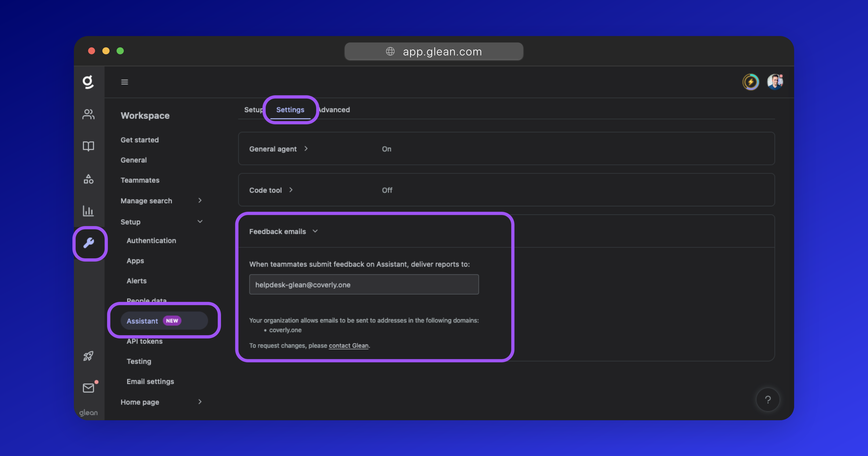Open the mail envelope icon
The image size is (868, 456).
pyautogui.click(x=88, y=388)
